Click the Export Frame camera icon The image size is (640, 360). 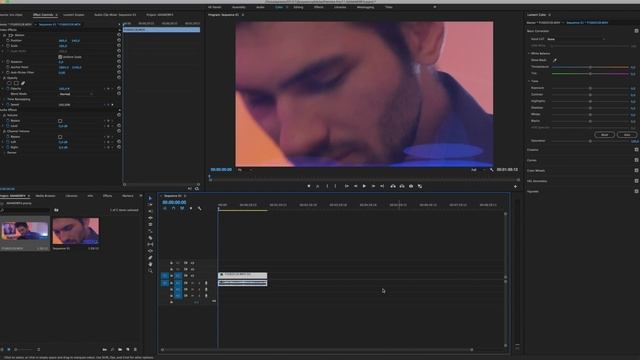point(411,186)
